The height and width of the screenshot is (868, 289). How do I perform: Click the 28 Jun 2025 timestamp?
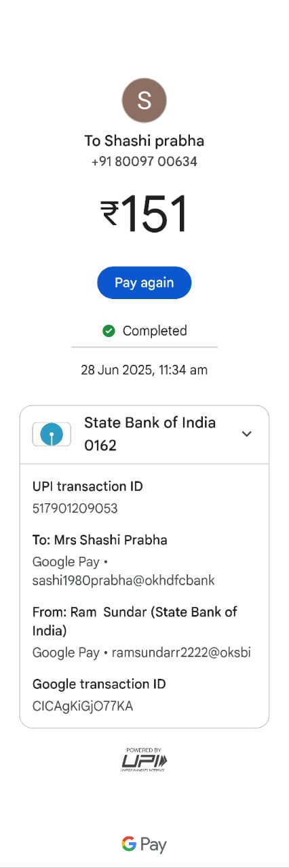pyautogui.click(x=144, y=370)
